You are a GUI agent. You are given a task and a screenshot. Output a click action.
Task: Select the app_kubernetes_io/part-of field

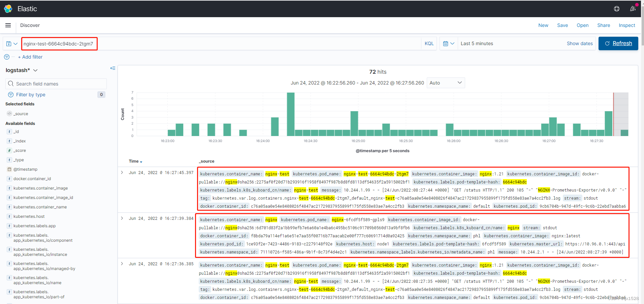pyautogui.click(x=39, y=294)
